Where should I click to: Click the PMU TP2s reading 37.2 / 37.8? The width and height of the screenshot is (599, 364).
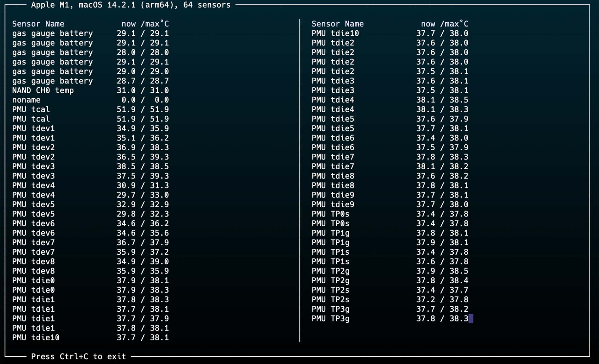[x=442, y=299]
